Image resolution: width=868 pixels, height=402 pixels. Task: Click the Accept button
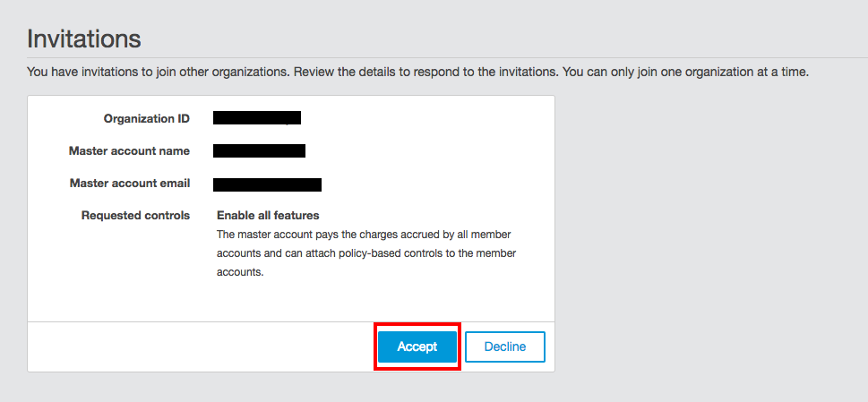click(417, 346)
